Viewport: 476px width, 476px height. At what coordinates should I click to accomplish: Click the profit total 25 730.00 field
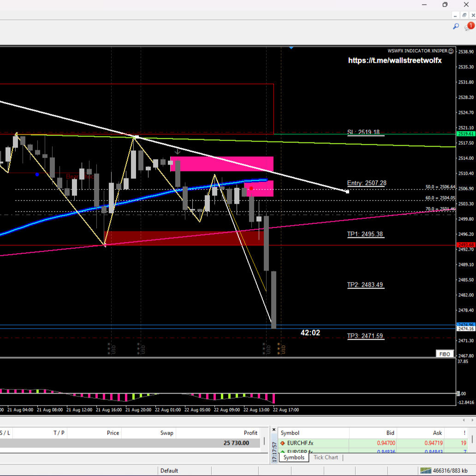[237, 443]
